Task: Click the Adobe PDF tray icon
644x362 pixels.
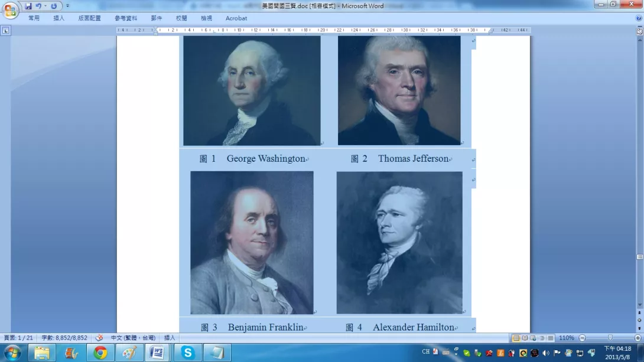Action: click(489, 353)
